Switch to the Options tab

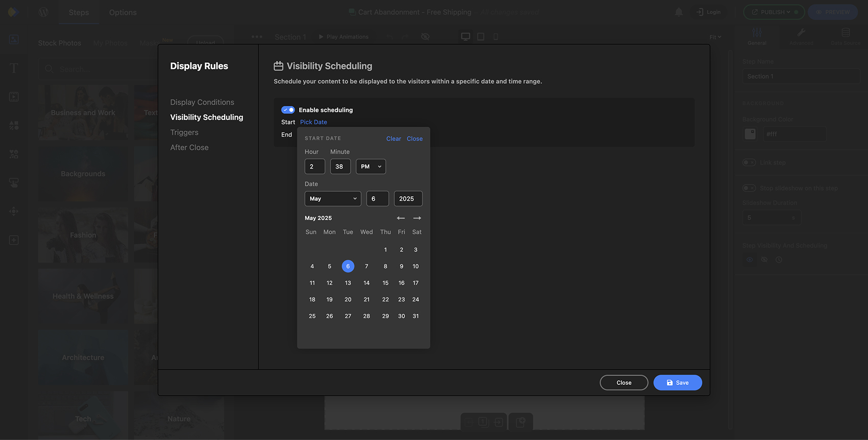123,12
